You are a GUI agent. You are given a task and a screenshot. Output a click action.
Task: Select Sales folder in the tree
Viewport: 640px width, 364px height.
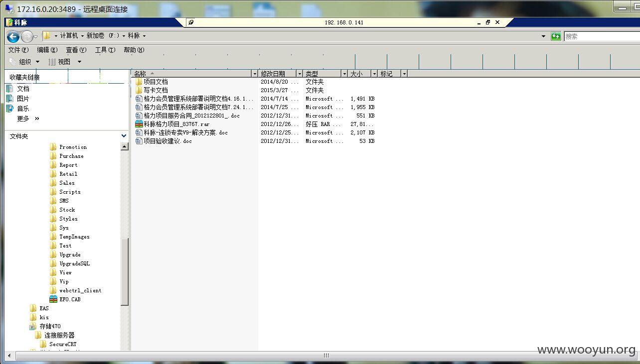click(62, 183)
